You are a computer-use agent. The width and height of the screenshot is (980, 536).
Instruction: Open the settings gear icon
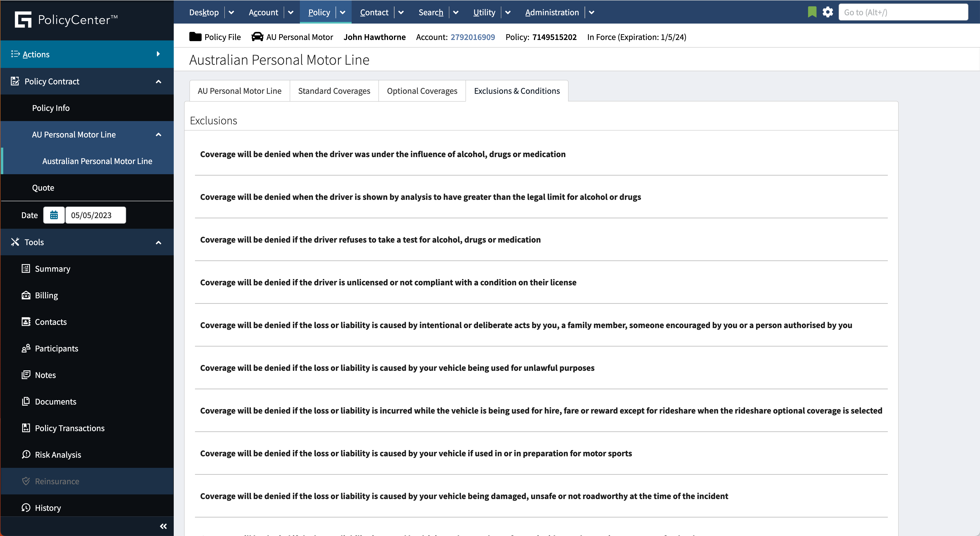[828, 12]
